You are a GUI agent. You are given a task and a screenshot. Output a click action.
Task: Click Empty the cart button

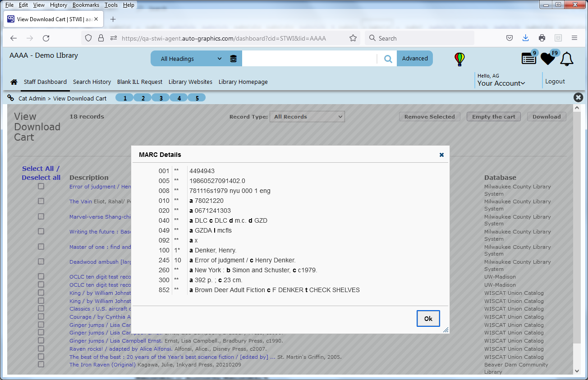(x=494, y=117)
